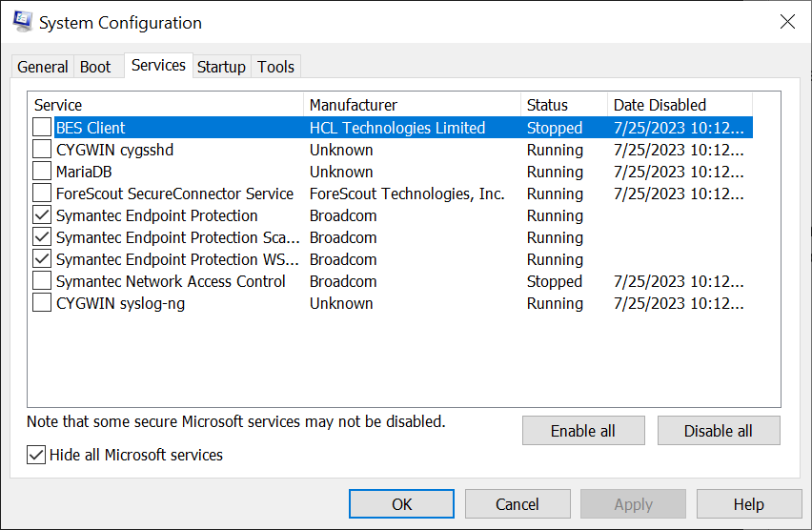Tick the CYGWIN syslog-ng checkbox
Screen dimensions: 812x530
[42, 303]
